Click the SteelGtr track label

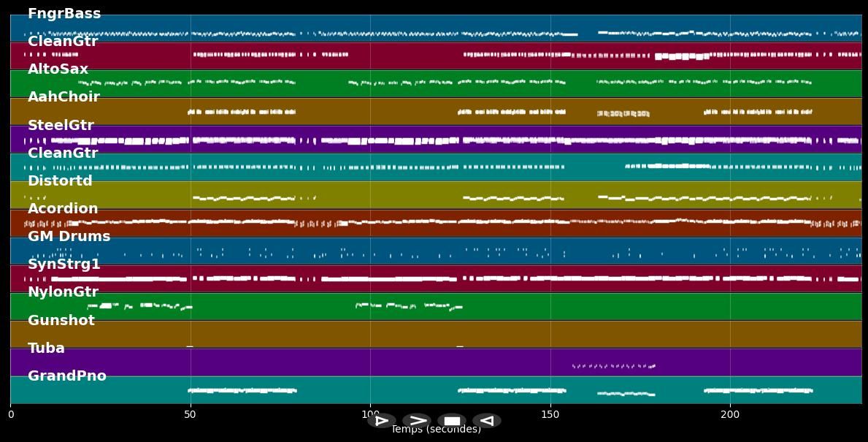pos(61,126)
